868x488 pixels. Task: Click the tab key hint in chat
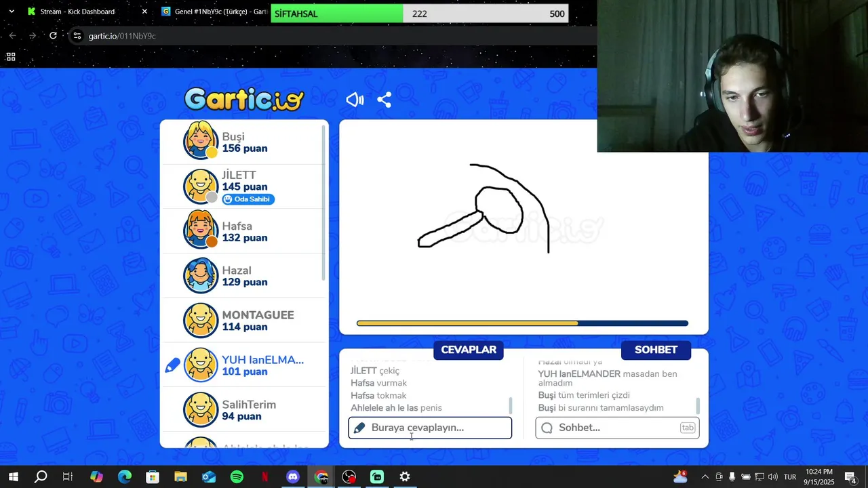[x=688, y=428]
